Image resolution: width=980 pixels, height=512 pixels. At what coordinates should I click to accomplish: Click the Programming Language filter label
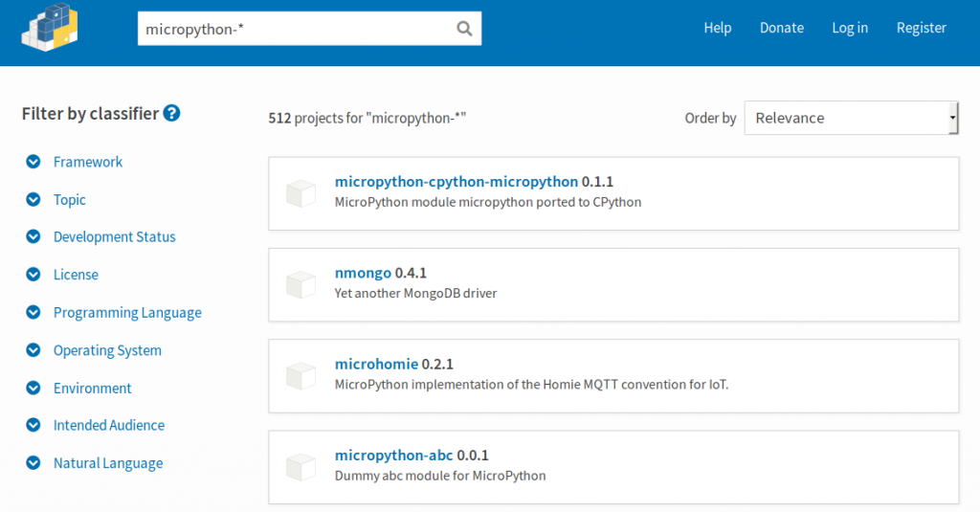127,313
